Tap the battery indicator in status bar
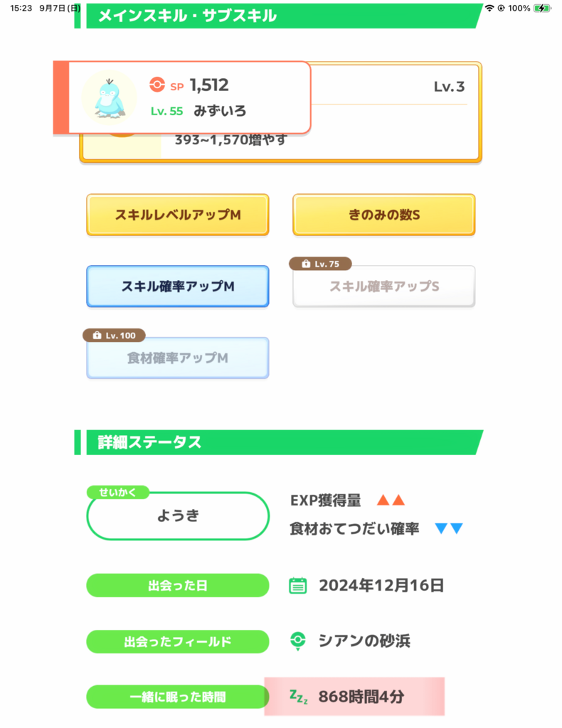This screenshot has height=728, width=562. tap(542, 8)
